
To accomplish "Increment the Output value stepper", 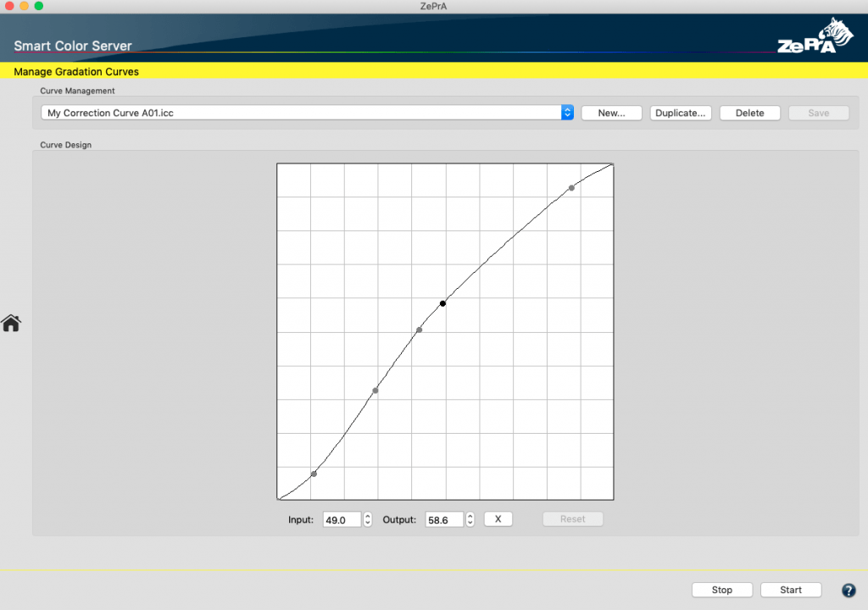I will [469, 515].
